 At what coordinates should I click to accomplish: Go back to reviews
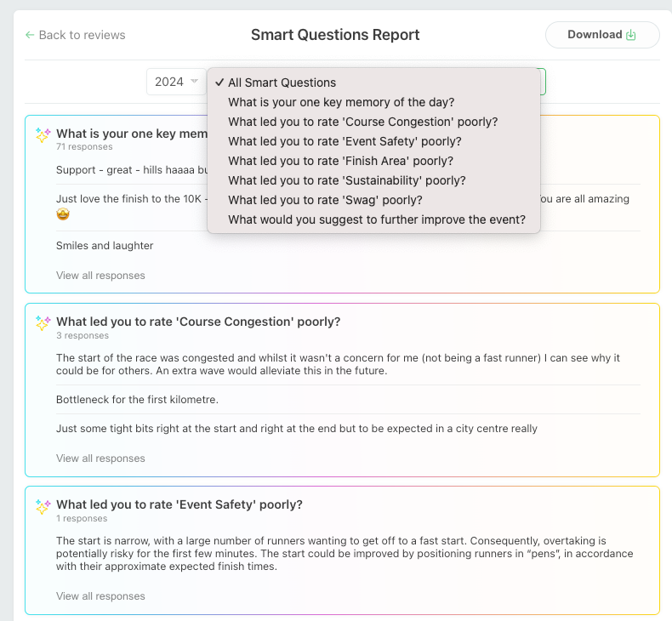(76, 35)
